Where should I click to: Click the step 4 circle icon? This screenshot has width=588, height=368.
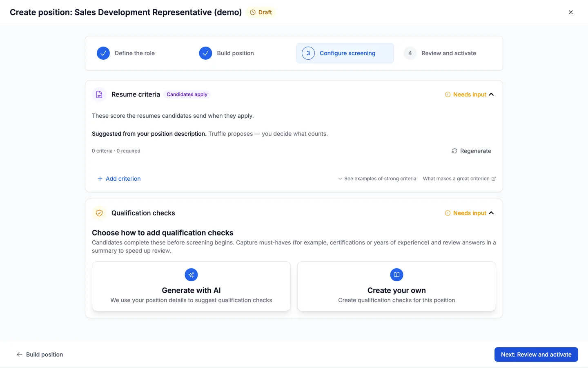(410, 53)
